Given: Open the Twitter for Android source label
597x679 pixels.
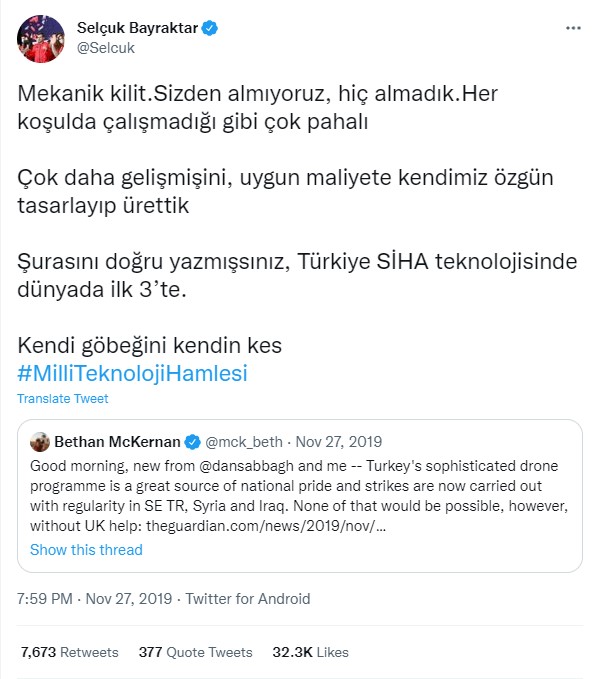Looking at the screenshot, I should click(248, 598).
